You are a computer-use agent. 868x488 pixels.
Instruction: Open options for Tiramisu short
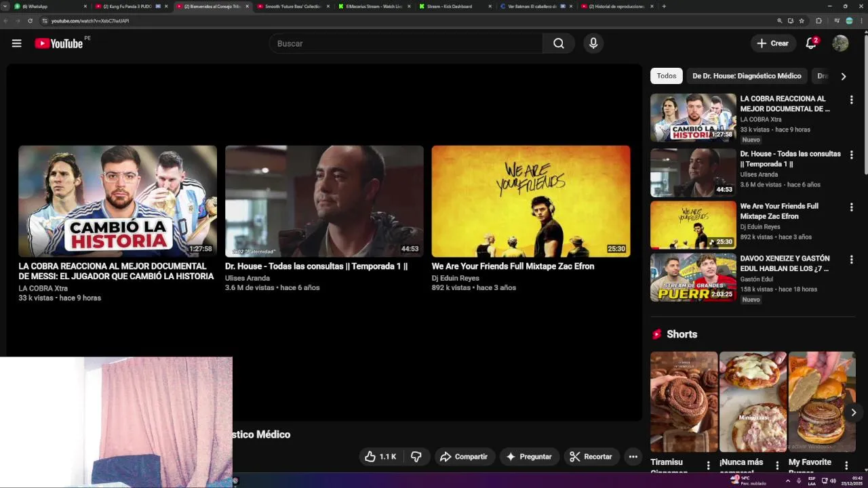(x=708, y=466)
